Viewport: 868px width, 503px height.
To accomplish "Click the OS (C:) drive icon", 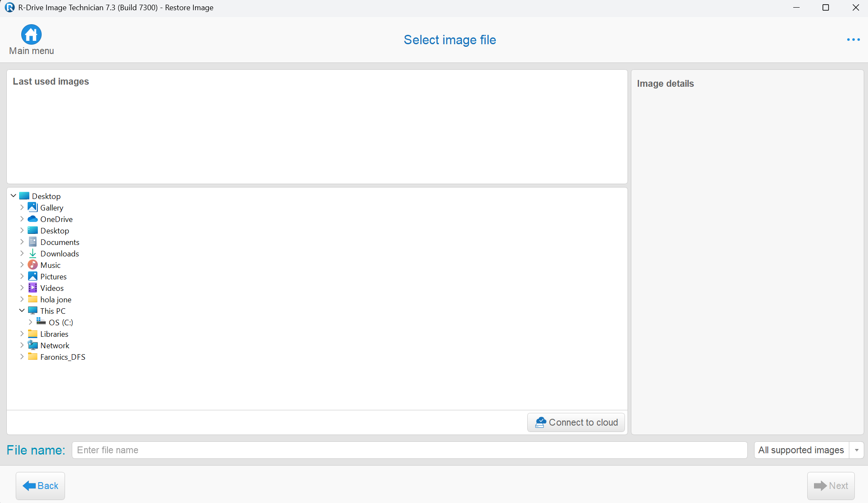I will pyautogui.click(x=41, y=321).
